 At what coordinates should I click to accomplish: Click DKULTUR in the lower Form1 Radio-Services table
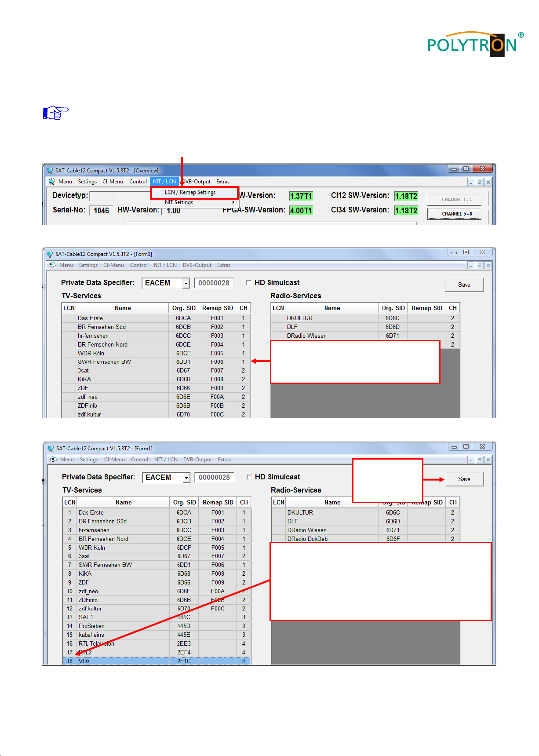[x=300, y=512]
